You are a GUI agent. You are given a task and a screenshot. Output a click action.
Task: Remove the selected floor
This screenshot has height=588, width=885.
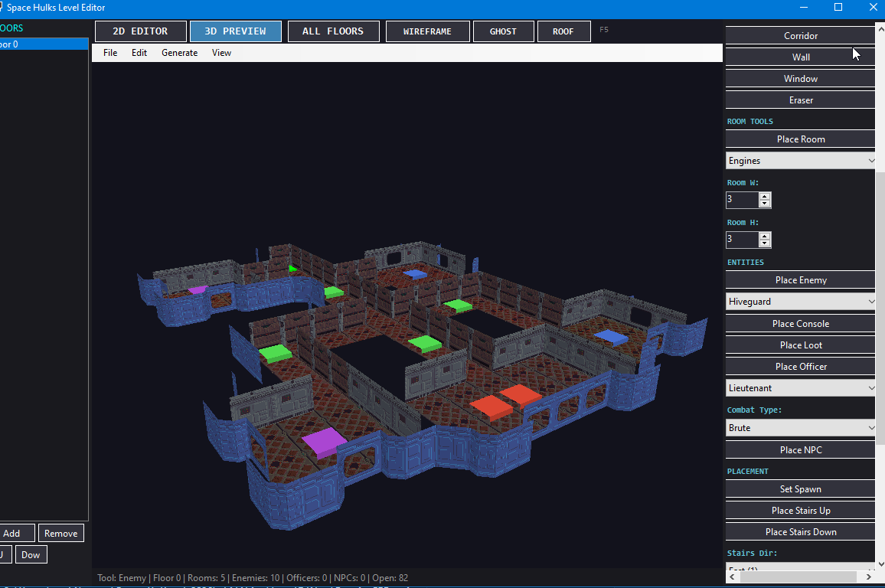click(61, 534)
